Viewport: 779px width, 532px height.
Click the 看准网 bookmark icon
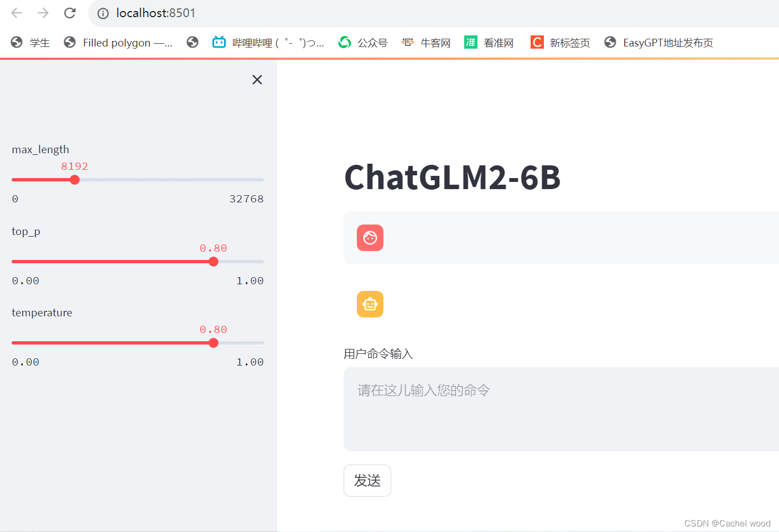(470, 42)
